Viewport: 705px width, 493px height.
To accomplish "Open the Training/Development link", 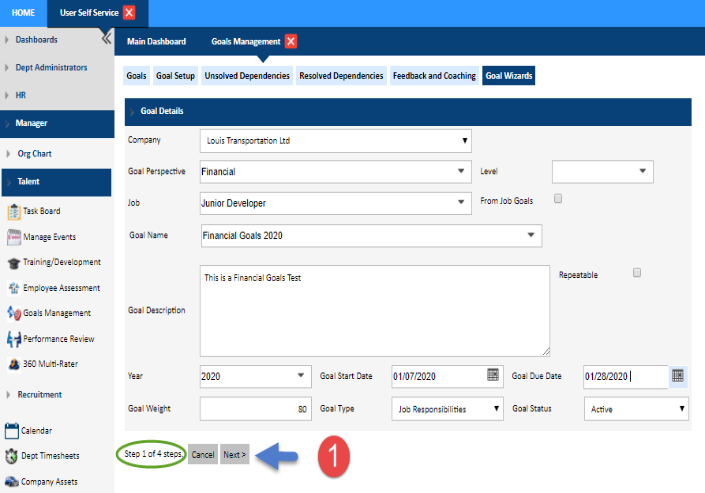I will [x=62, y=262].
